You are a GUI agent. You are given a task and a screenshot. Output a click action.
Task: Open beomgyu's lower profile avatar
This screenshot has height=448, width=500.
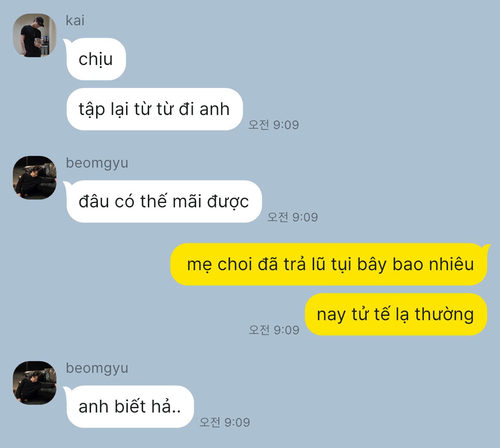point(35,383)
